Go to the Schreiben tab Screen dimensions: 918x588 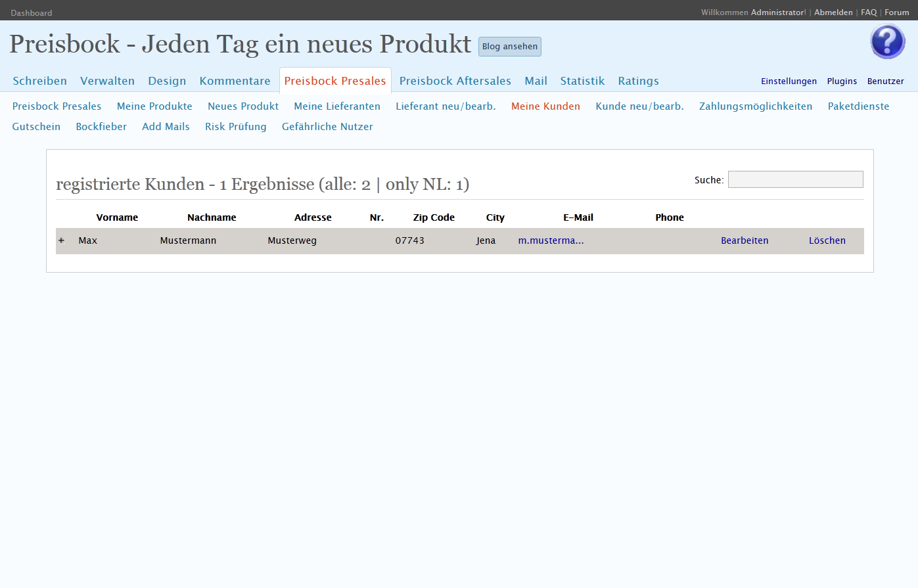tap(40, 81)
